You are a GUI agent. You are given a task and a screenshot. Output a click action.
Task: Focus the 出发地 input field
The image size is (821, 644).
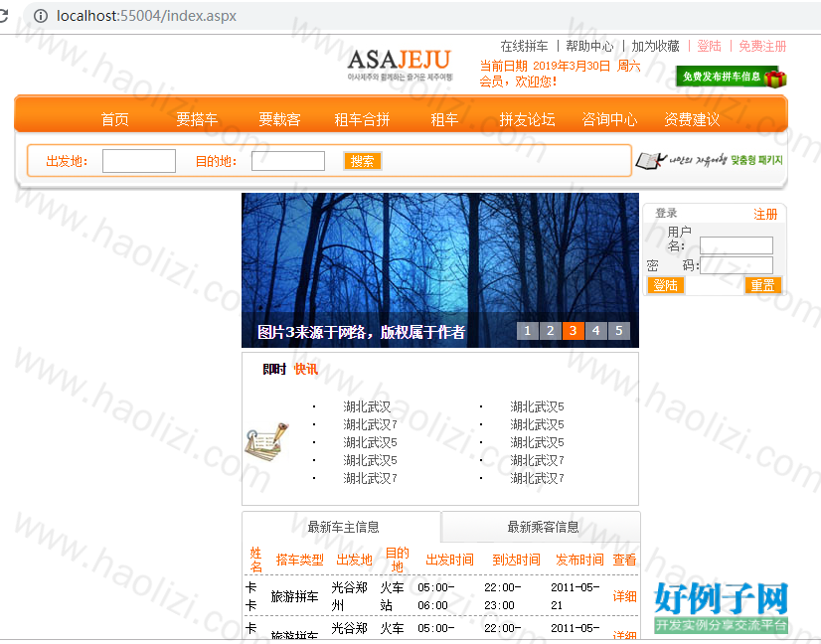139,161
